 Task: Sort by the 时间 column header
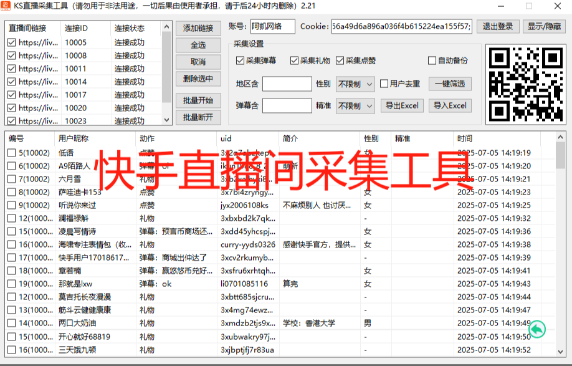click(x=497, y=139)
